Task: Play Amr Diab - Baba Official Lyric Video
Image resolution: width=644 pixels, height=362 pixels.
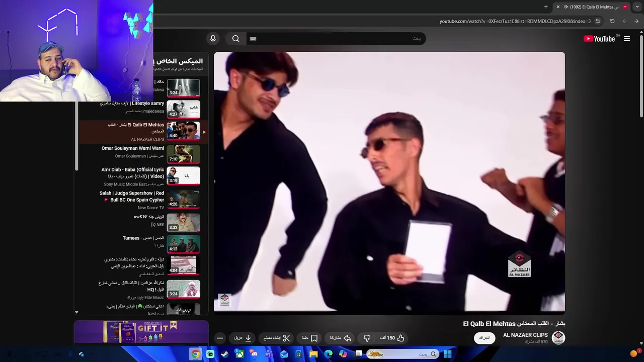Action: pos(133,173)
